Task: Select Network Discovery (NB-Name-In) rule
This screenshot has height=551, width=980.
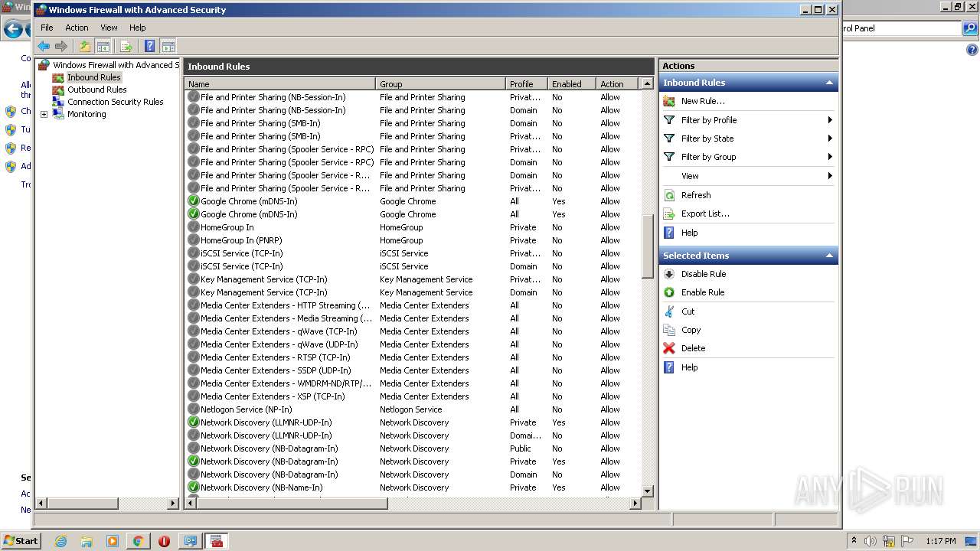Action: [412, 487]
